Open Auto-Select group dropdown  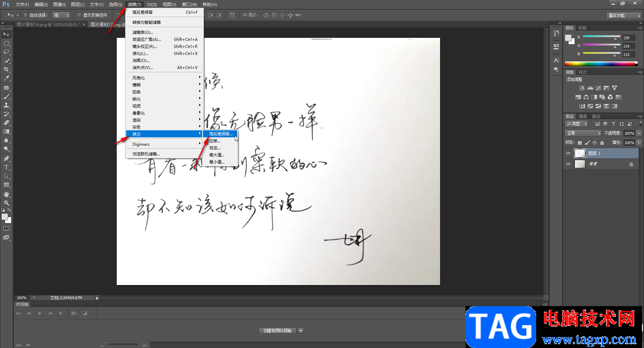(61, 15)
